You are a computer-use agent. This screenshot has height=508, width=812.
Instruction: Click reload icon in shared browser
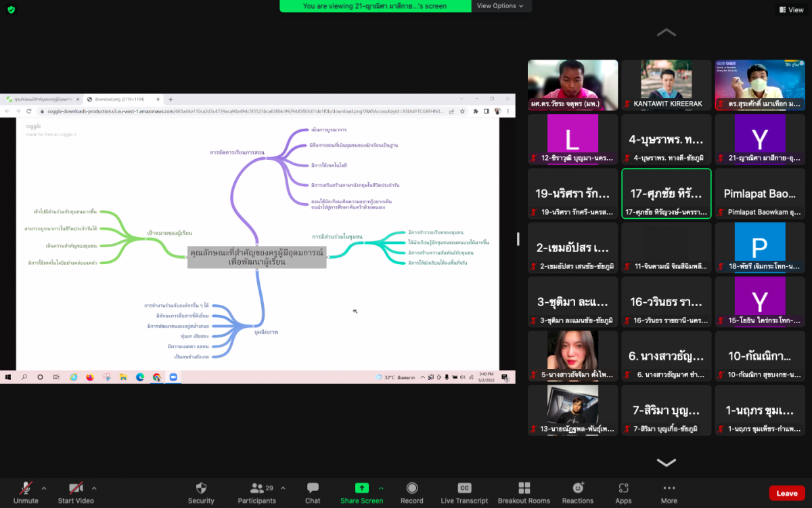(28, 111)
